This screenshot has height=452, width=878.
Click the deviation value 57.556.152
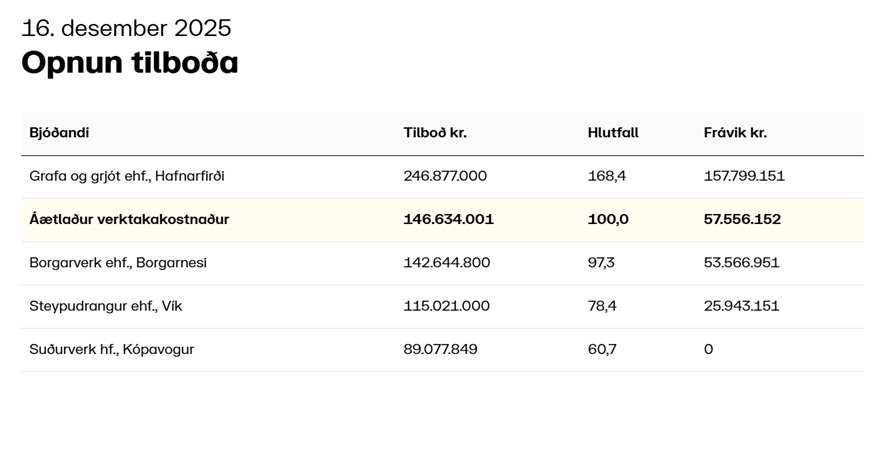tap(742, 219)
